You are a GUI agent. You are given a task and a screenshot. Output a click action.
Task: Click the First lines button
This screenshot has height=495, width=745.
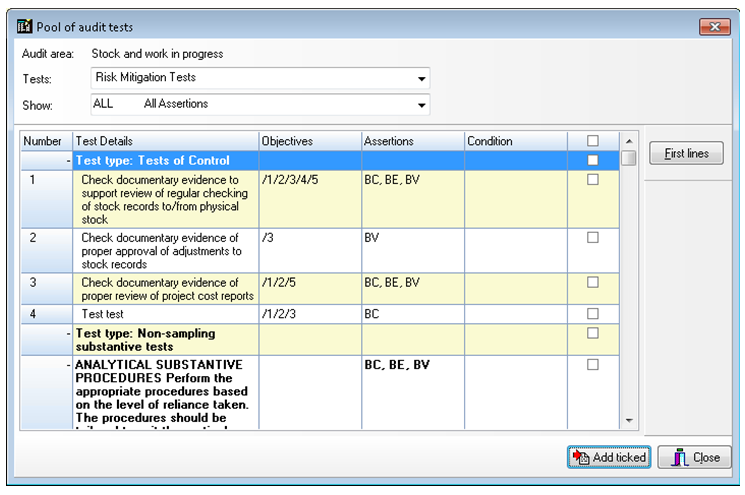tap(686, 153)
